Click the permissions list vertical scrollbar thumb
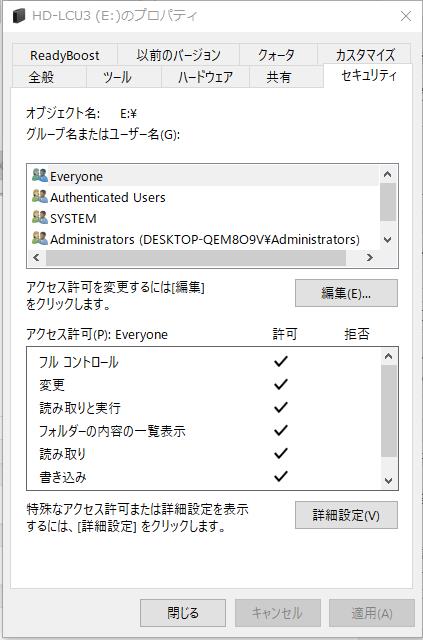Viewport: 423px width, 640px height. click(x=389, y=411)
